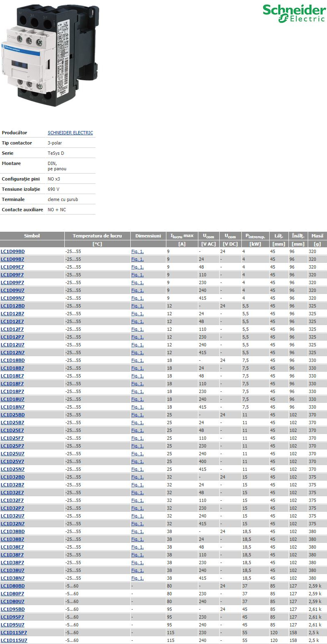Viewport: 327px width, 644px height.
Task: Open product link LC1D18BD
Action: 13,360
